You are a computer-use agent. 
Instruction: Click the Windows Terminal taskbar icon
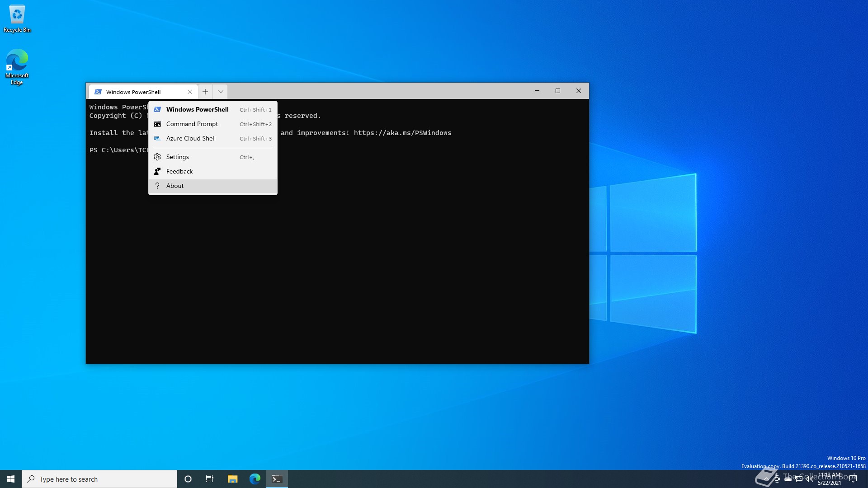click(277, 479)
